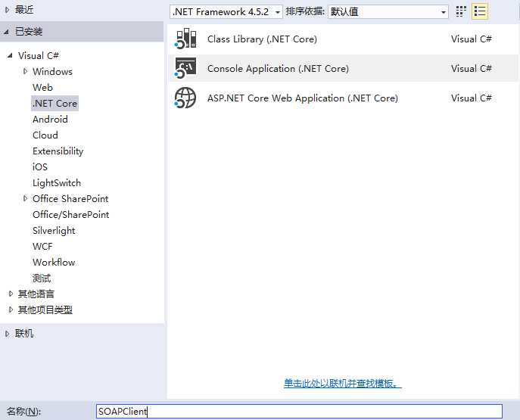
Task: Switch to small icons grid view
Action: coord(461,11)
